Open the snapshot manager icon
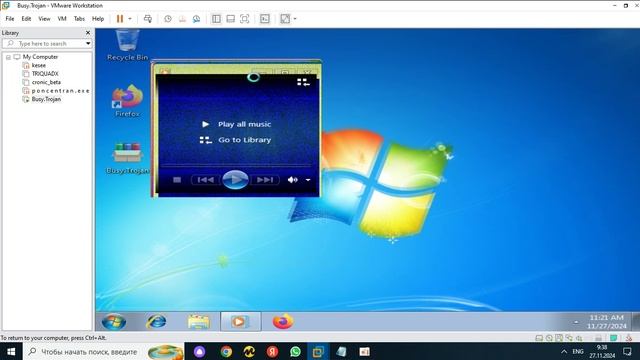640x360 pixels. pos(196,19)
